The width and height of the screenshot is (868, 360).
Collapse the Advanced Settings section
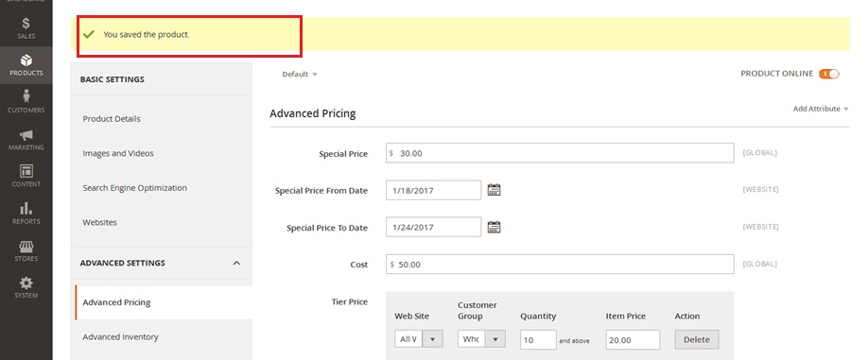236,264
